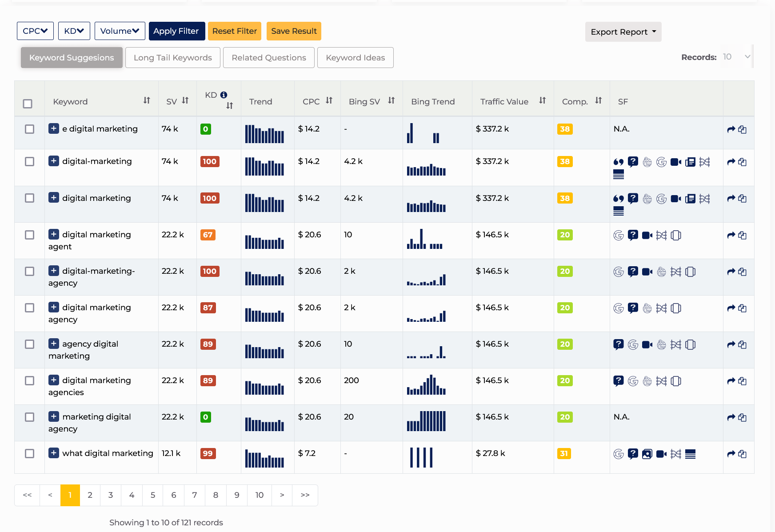Viewport: 775px width, 532px height.
Task: Sort by KD column arrows
Action: 229,106
